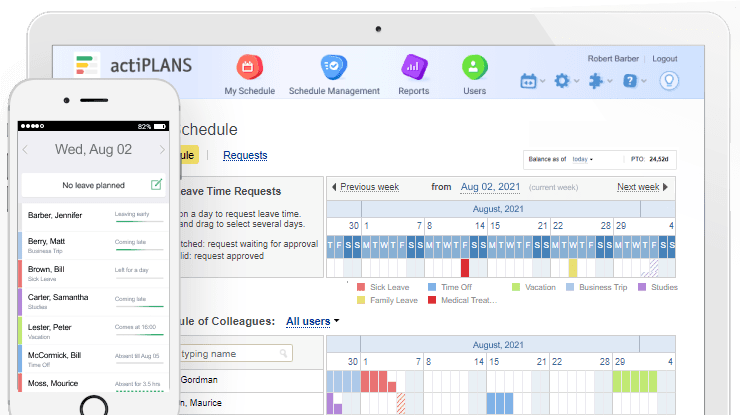Expand the settings gear menu
740x415 pixels.
pos(567,81)
